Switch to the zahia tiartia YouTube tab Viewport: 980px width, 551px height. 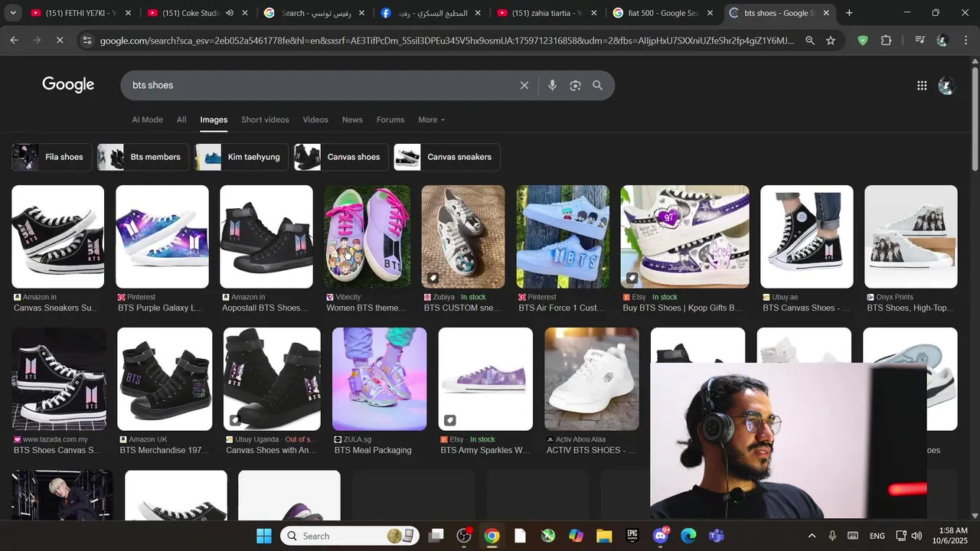tap(547, 13)
